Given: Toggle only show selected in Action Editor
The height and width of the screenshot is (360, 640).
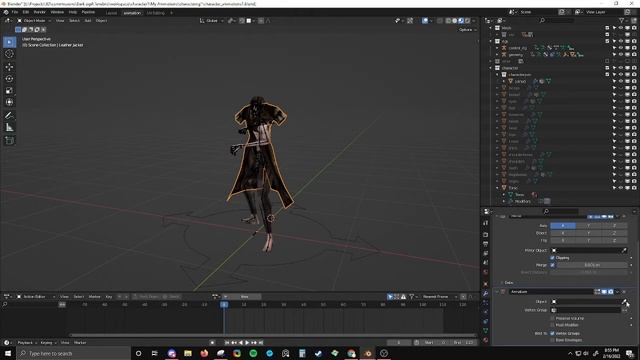Looking at the screenshot, I should pyautogui.click(x=390, y=297).
